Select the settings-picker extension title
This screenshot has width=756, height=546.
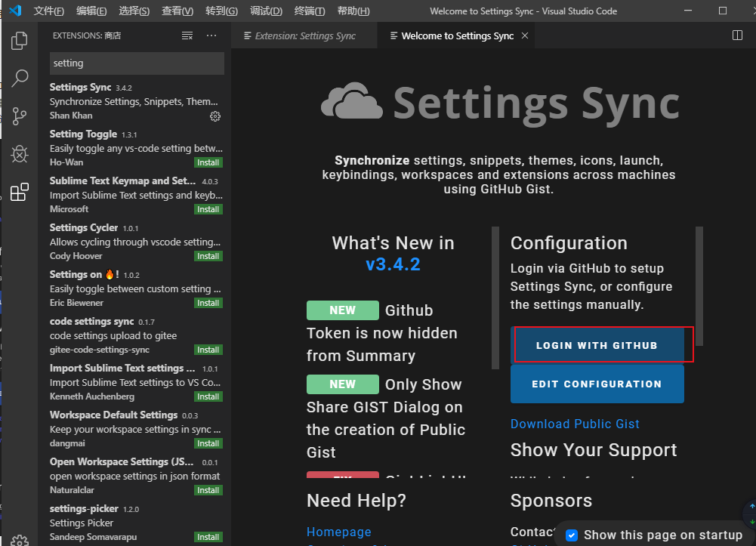click(84, 508)
